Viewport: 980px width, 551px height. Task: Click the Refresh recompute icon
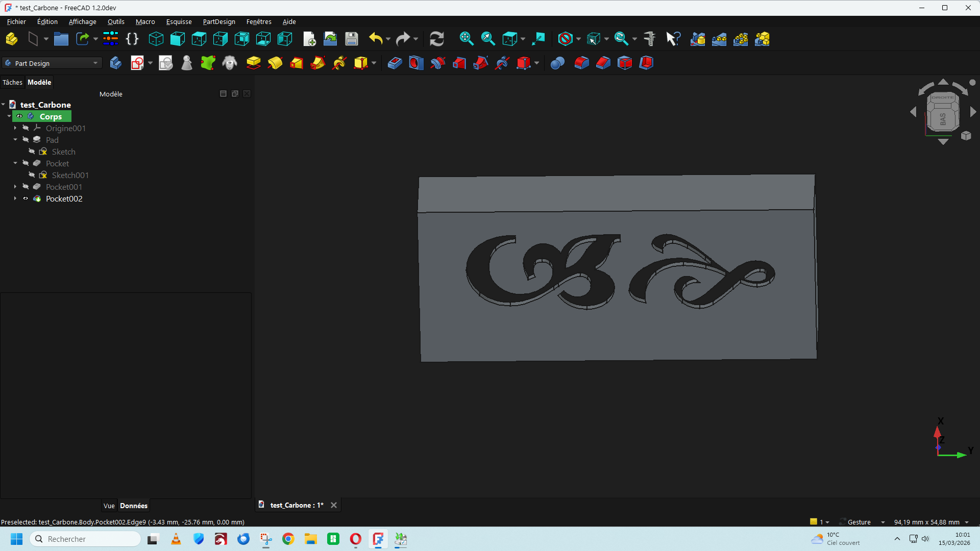point(436,39)
